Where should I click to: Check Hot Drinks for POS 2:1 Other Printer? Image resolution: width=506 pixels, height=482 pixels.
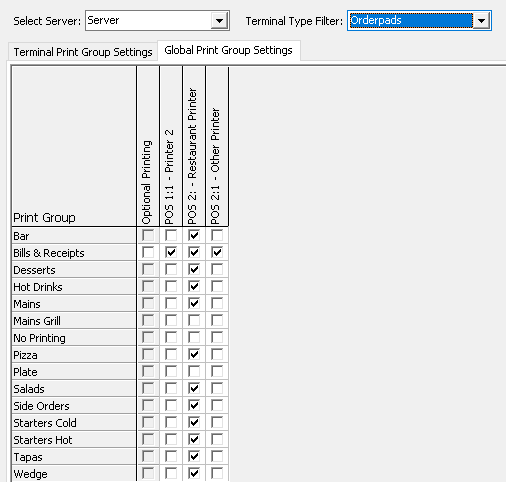(x=217, y=286)
